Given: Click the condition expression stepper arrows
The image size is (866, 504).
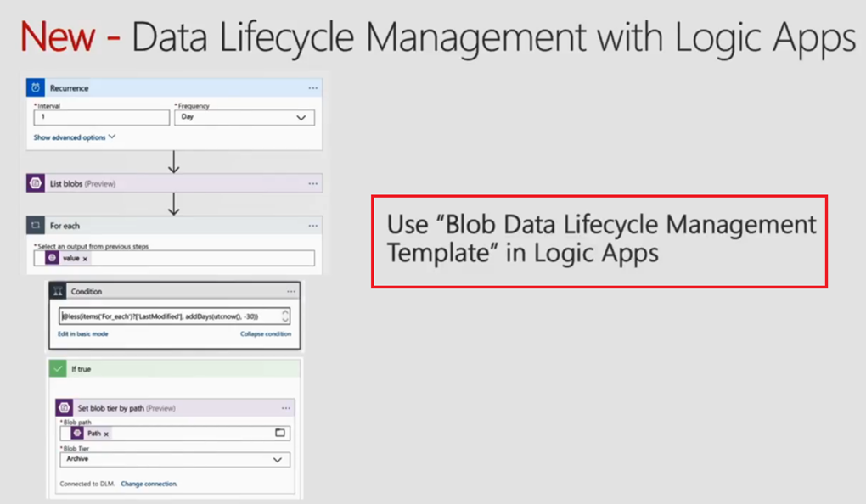Looking at the screenshot, I should (285, 316).
